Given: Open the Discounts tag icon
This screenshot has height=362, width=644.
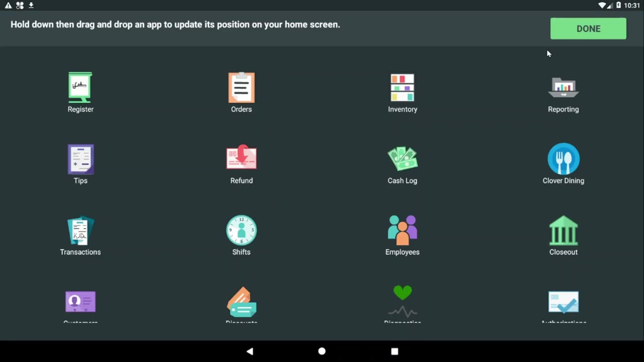Looking at the screenshot, I should (242, 302).
